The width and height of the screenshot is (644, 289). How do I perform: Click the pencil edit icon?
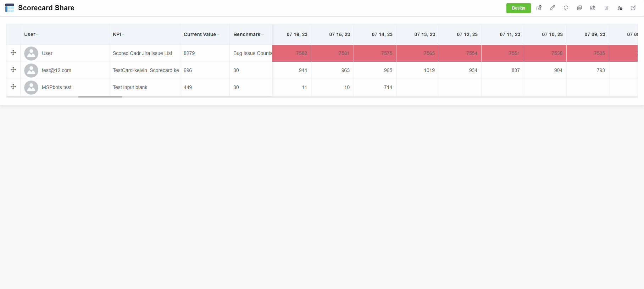(x=552, y=8)
